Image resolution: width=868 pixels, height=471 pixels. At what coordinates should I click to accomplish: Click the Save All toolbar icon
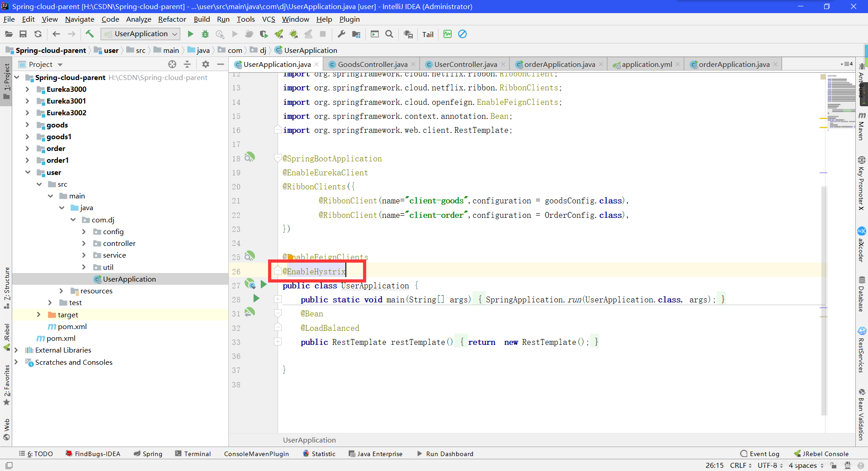click(x=23, y=34)
